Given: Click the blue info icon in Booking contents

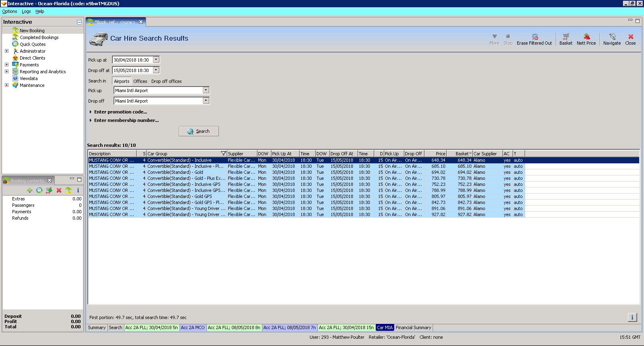Looking at the screenshot, I should 78,190.
